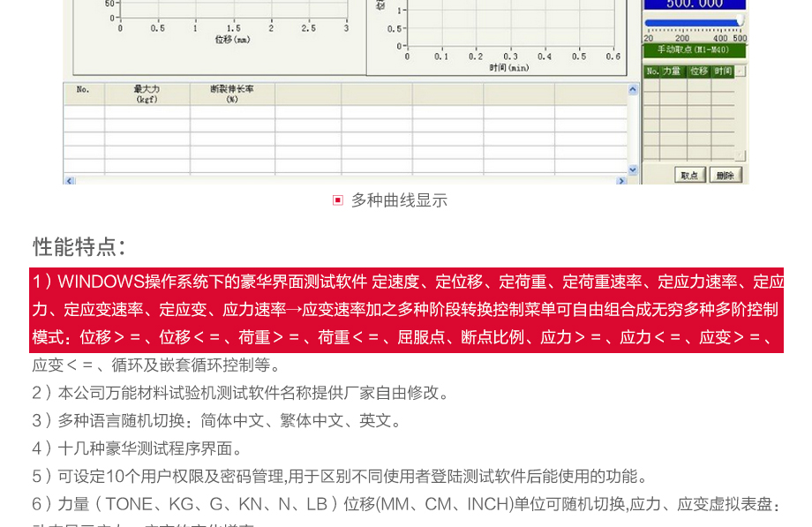Click the No. column header in results table
The image size is (812, 527).
point(83,90)
